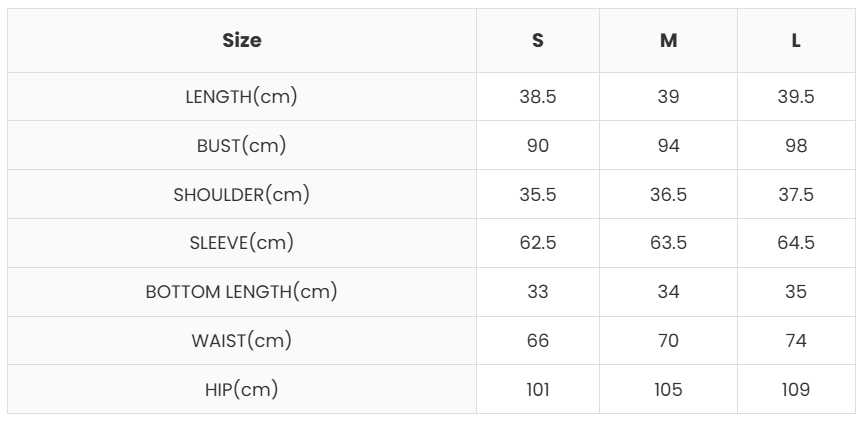
Task: Select the waist value 74 for L
Action: pos(796,341)
